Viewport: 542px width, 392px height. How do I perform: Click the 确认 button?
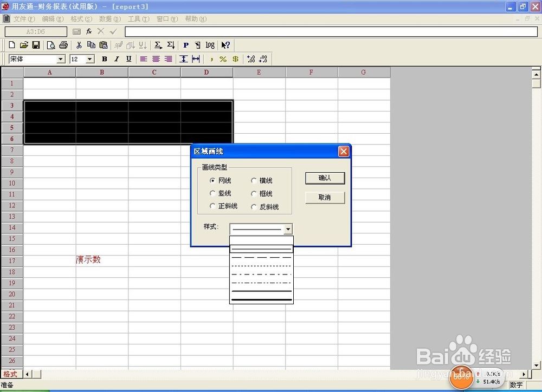(324, 179)
